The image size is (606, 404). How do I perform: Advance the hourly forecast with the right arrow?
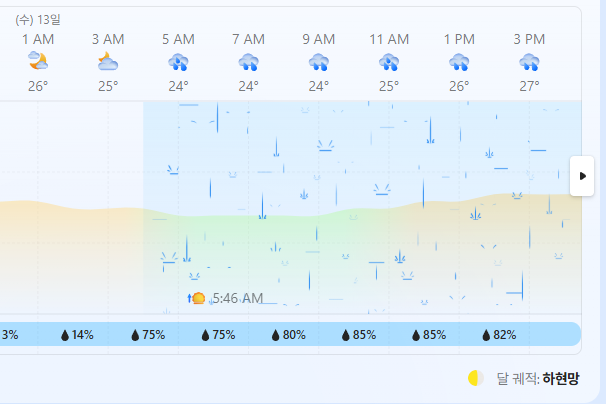(582, 176)
